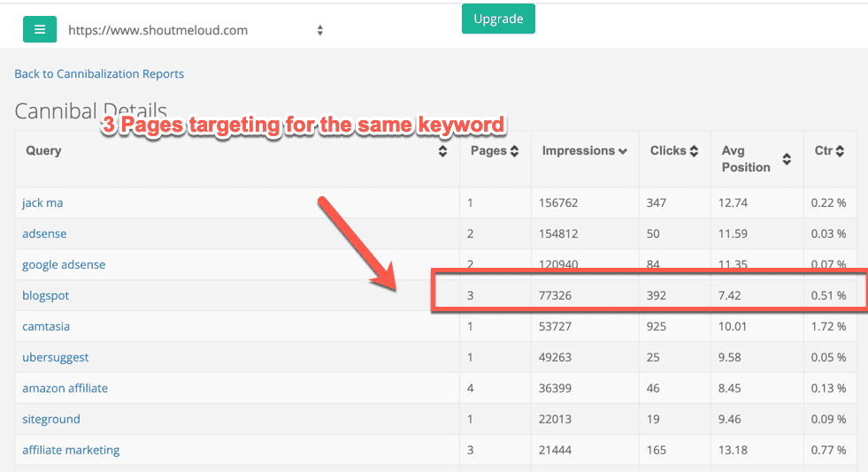Image resolution: width=868 pixels, height=472 pixels.
Task: Select average position 13.18
Action: (733, 451)
